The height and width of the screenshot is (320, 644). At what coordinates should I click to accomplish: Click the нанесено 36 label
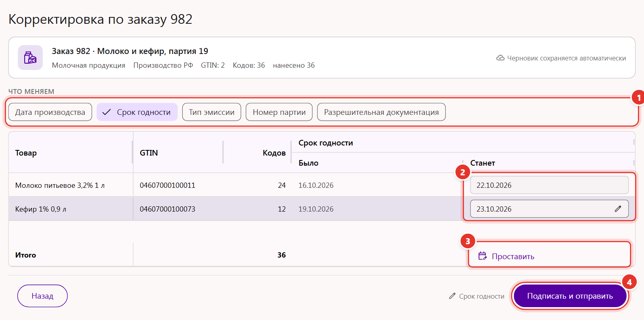click(x=294, y=65)
